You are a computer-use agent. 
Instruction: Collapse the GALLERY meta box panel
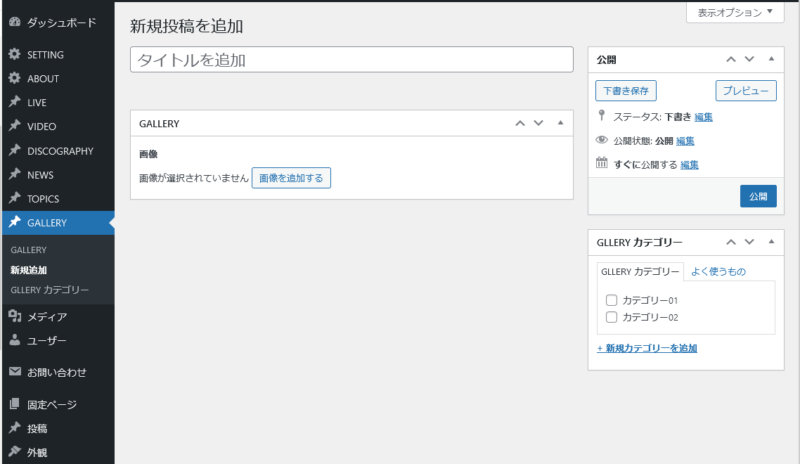pos(560,123)
